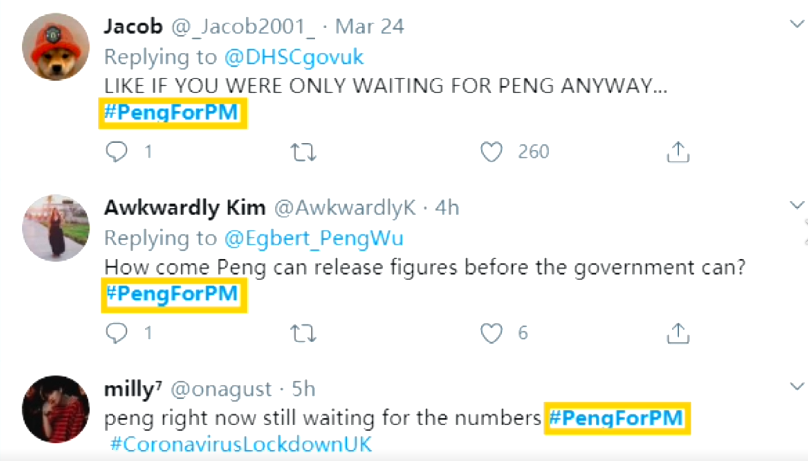The image size is (808, 461).
Task: Follow the #CoronavirusLockdownUK hashtag
Action: pyautogui.click(x=241, y=444)
